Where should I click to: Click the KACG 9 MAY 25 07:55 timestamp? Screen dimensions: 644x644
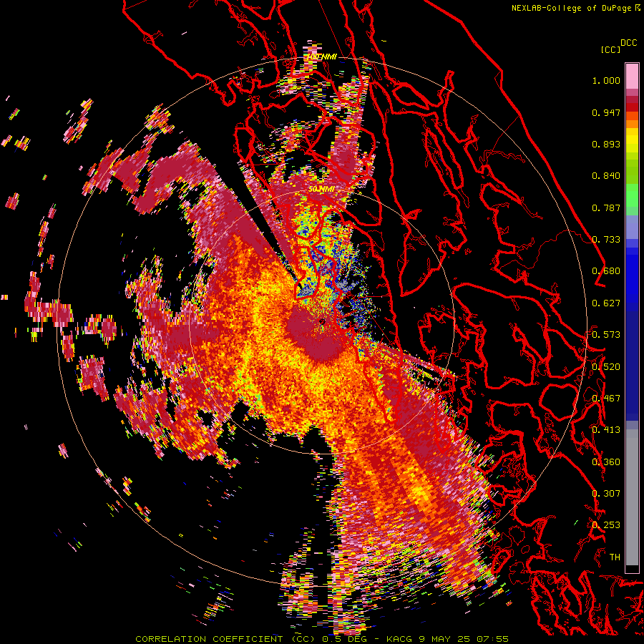point(447,639)
